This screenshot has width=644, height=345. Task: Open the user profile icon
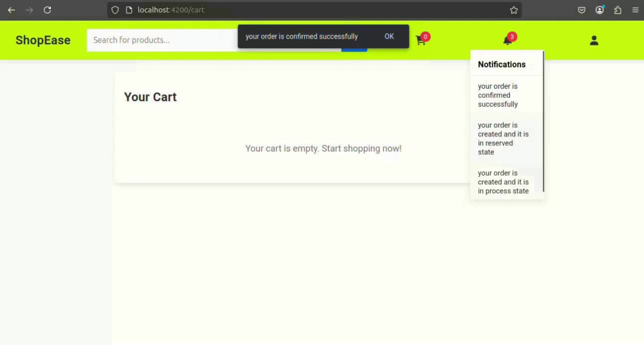tap(594, 41)
